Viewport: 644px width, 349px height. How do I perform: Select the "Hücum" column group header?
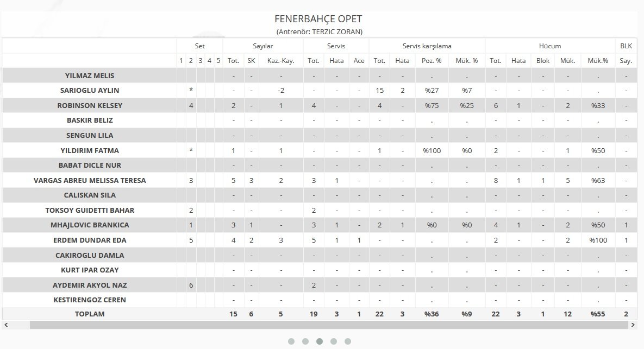pos(549,46)
